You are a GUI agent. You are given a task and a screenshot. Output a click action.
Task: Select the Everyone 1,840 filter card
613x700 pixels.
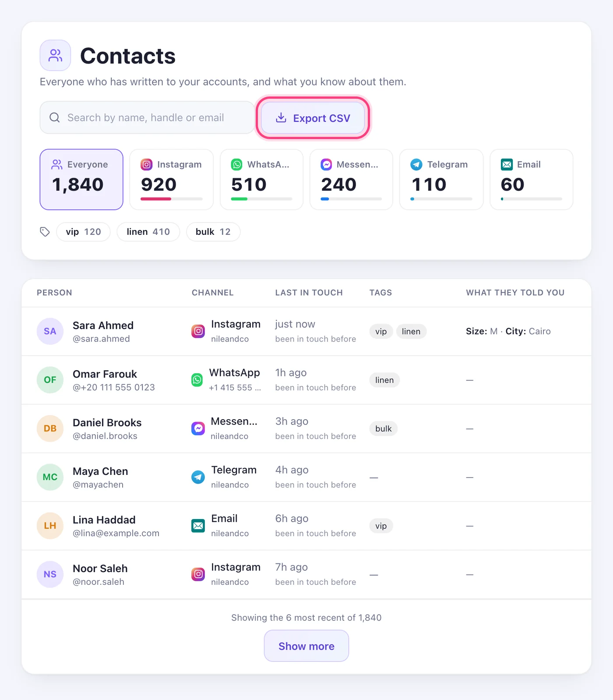point(81,180)
